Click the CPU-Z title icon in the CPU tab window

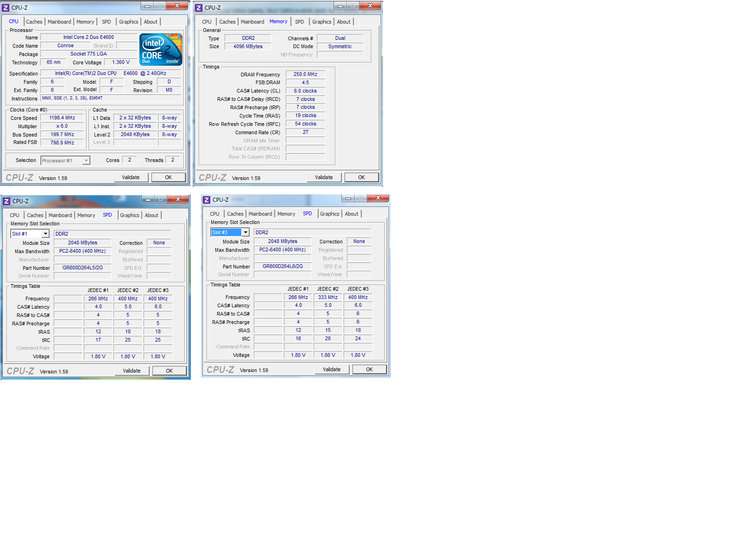click(x=6, y=8)
